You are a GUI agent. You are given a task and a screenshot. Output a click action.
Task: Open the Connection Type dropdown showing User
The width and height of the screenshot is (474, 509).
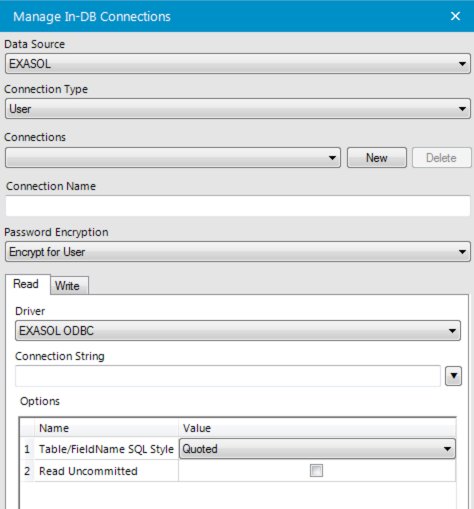pos(238,109)
